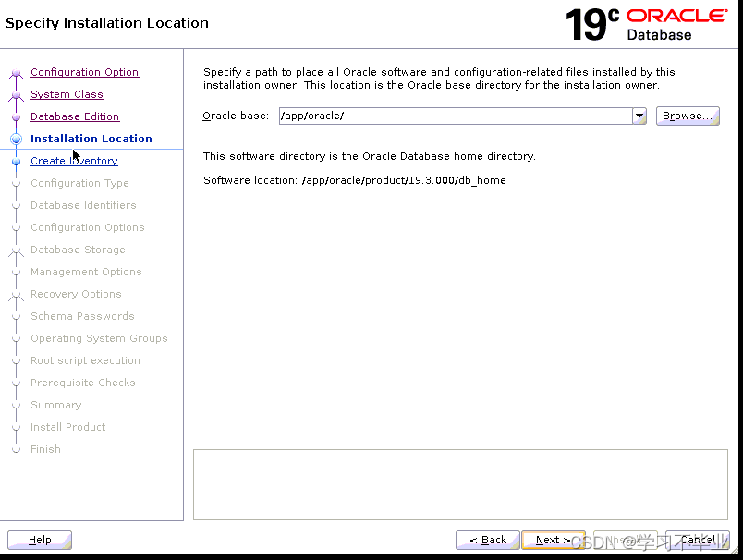Click the System Class step bullet icon
This screenshot has width=743, height=560.
16,94
